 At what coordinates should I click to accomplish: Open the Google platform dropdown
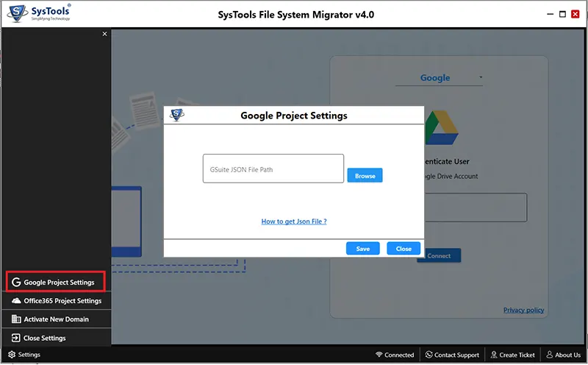[439, 78]
